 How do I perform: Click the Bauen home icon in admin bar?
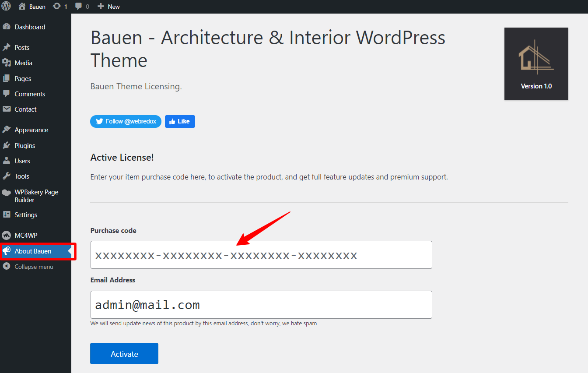click(x=22, y=7)
